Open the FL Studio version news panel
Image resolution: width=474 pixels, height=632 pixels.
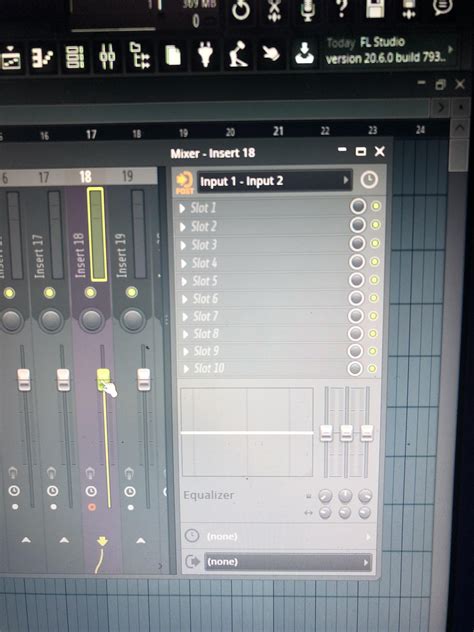(390, 51)
